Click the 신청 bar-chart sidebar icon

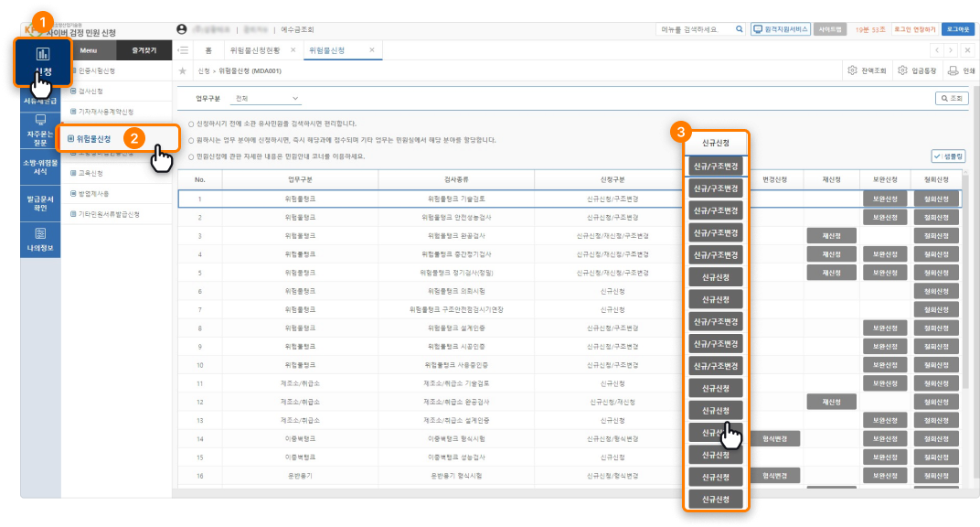42,54
